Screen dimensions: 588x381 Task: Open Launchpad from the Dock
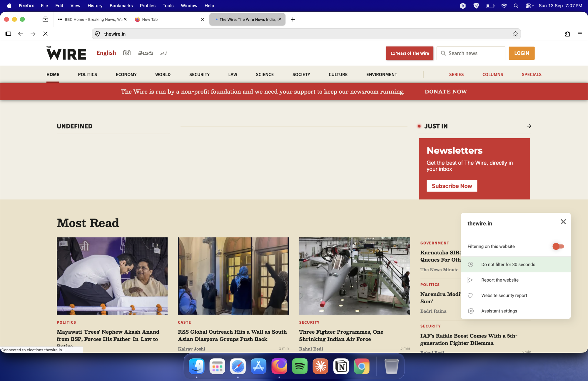(x=217, y=366)
